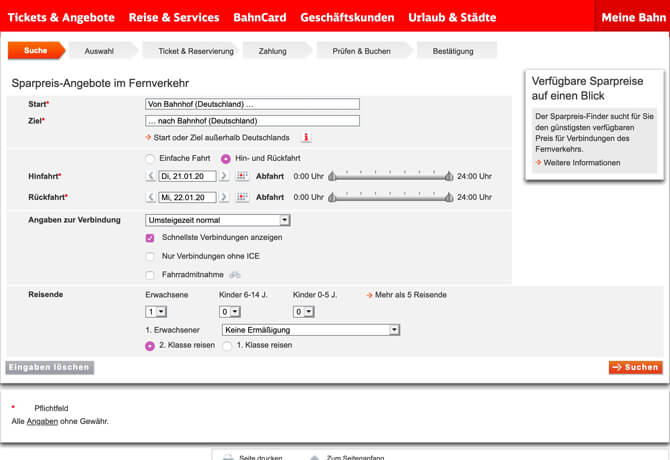Open the Kinder 0-5 J. count dropdown

[x=304, y=312]
